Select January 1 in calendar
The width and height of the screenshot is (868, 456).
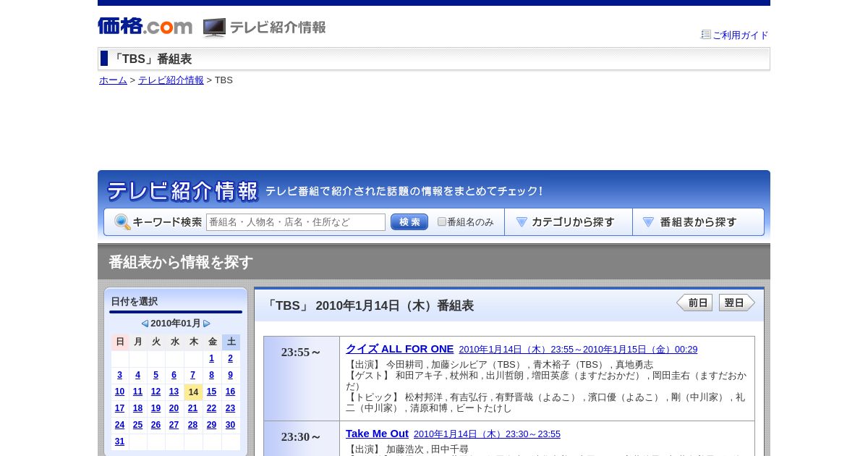211,358
